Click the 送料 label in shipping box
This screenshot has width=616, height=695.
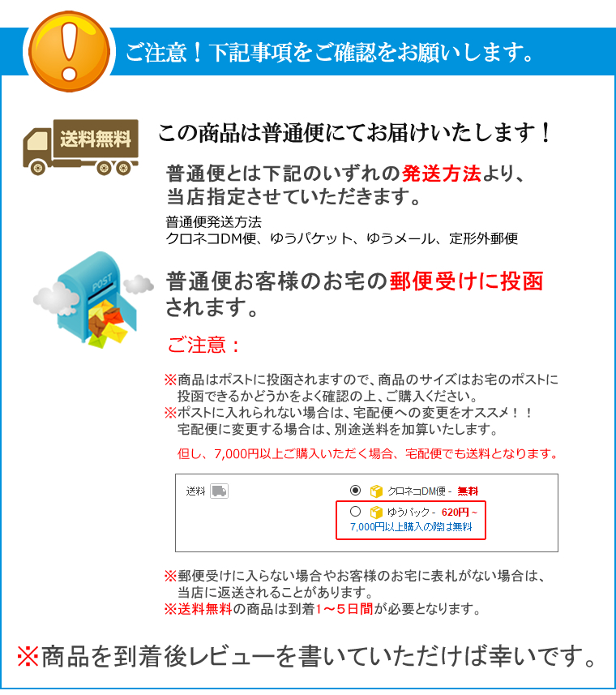point(195,491)
